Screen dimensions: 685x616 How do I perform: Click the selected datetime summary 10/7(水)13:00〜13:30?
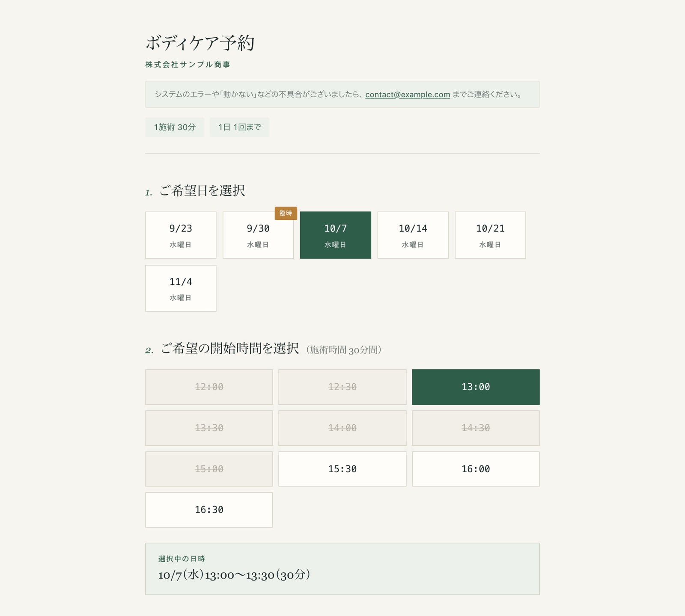tap(234, 575)
